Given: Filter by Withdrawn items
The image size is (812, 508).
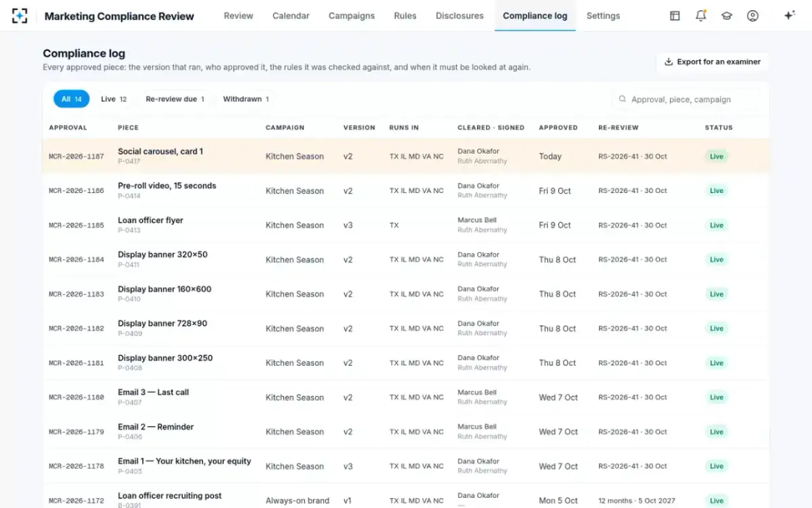Looking at the screenshot, I should tap(246, 99).
